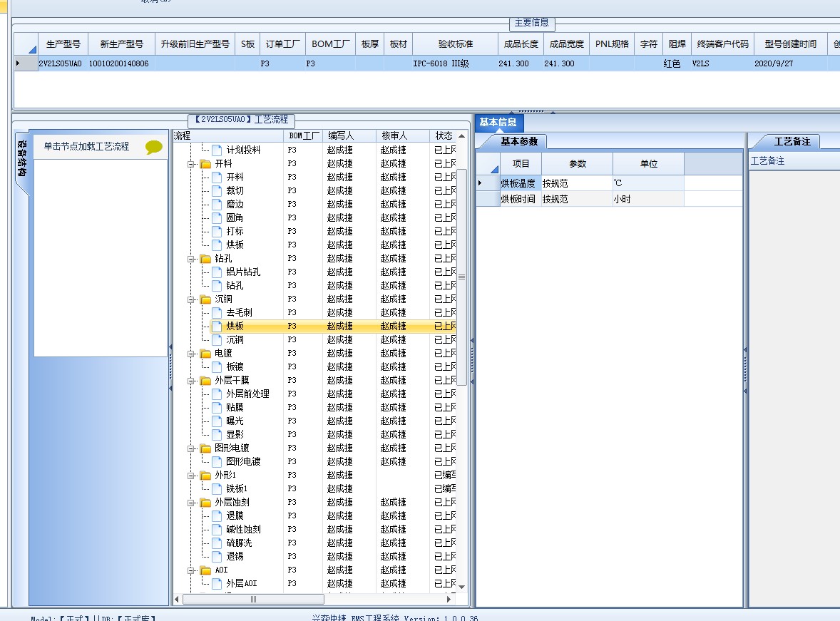The width and height of the screenshot is (840, 621).
Task: Click the folder icon of AOI group
Action: click(205, 570)
